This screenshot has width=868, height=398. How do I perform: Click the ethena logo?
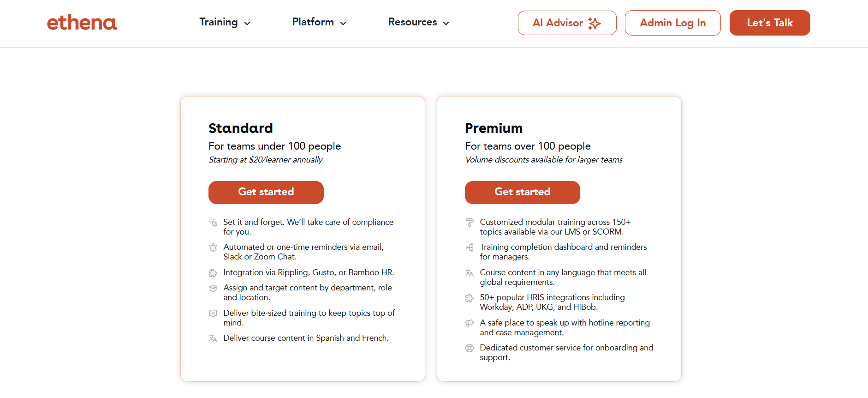pyautogui.click(x=82, y=22)
